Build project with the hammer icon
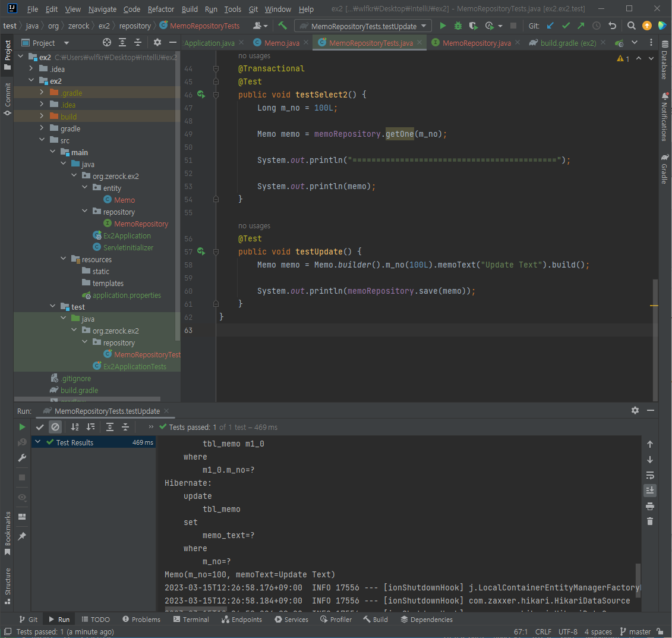This screenshot has height=638, width=672. point(282,26)
